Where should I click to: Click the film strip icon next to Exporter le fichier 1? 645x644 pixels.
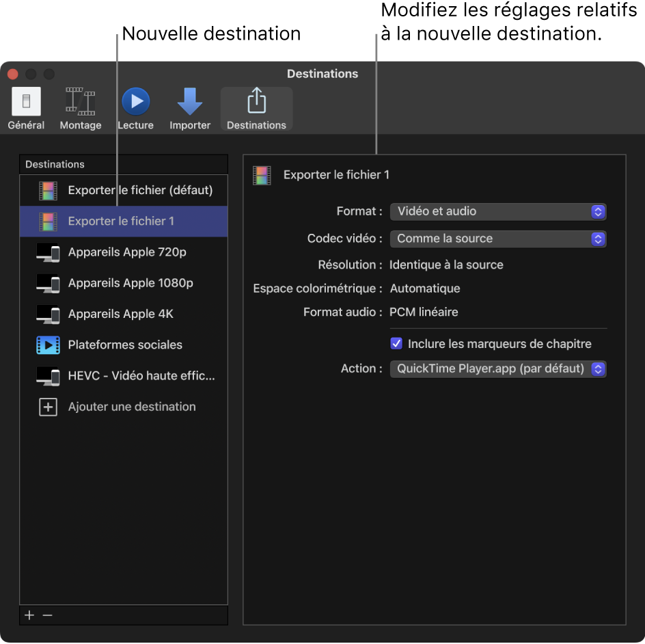click(x=48, y=221)
